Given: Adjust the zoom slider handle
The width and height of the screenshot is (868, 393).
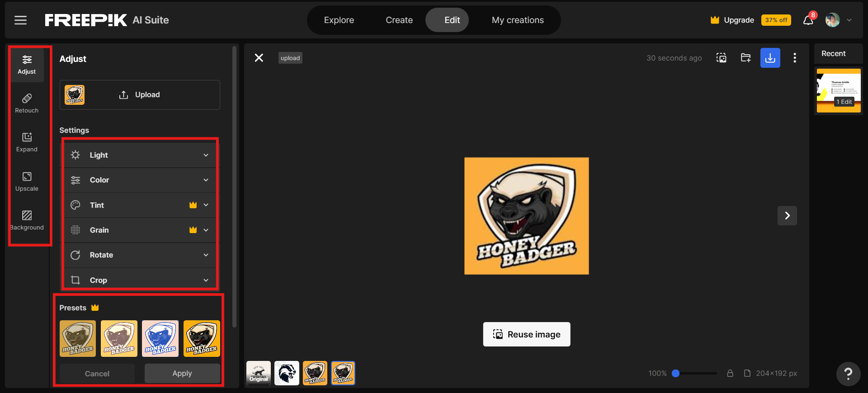Looking at the screenshot, I should [676, 373].
